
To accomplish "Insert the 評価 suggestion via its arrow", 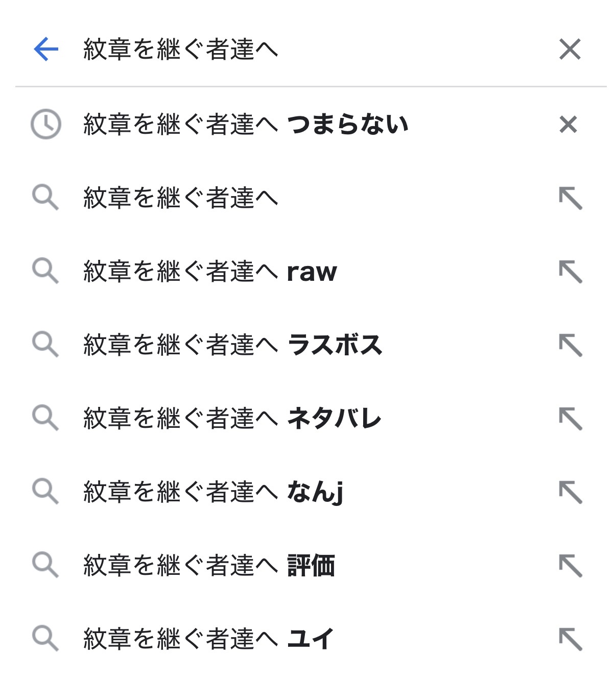I will click(571, 566).
